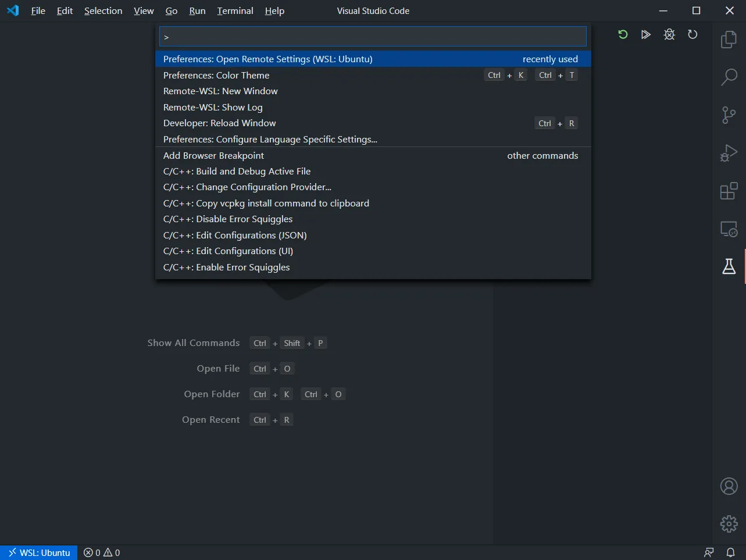The image size is (746, 560).
Task: Open the errors and warnings count in status bar
Action: 102,552
